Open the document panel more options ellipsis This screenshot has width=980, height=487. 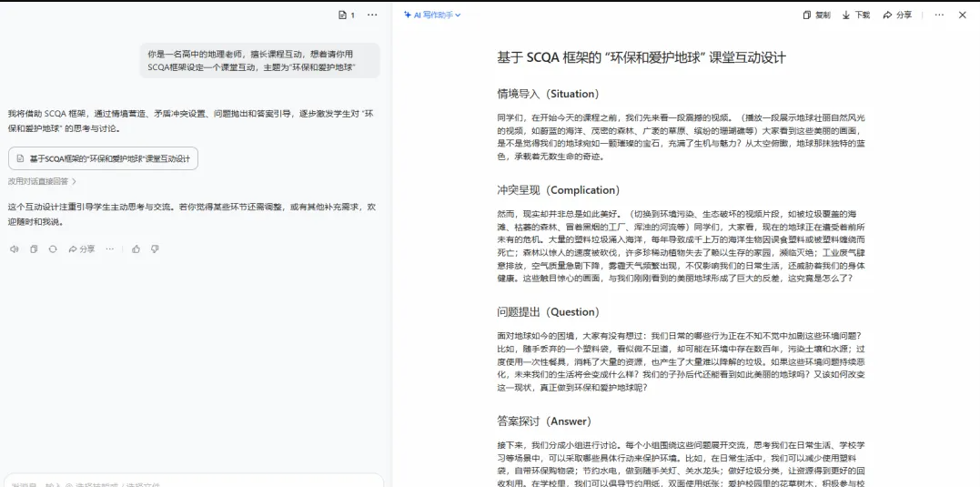pos(939,15)
